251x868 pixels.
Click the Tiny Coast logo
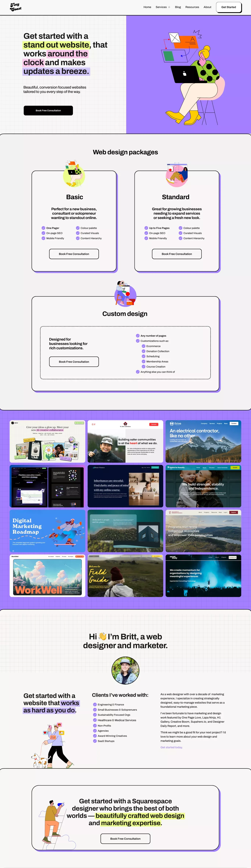[15, 7]
